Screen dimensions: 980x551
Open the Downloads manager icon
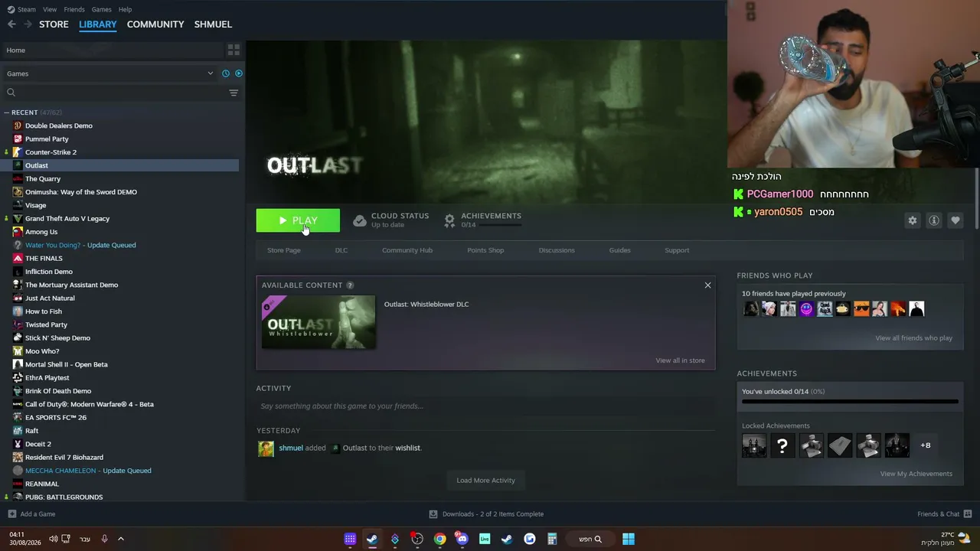(433, 514)
